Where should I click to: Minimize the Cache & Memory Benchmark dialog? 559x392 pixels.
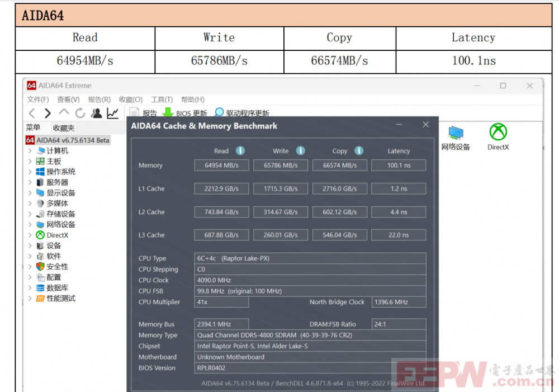point(399,125)
